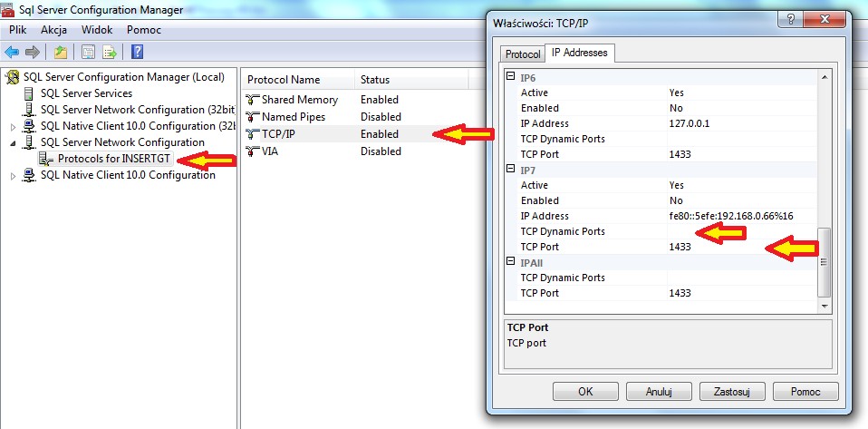Select the IP Addresses tab
868x429 pixels.
580,53
